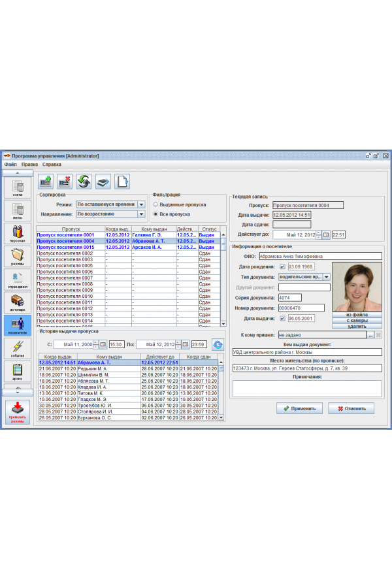This screenshot has height=580, width=392.
Task: Expand the 'Режим' sorting dropdown
Action: [x=141, y=204]
